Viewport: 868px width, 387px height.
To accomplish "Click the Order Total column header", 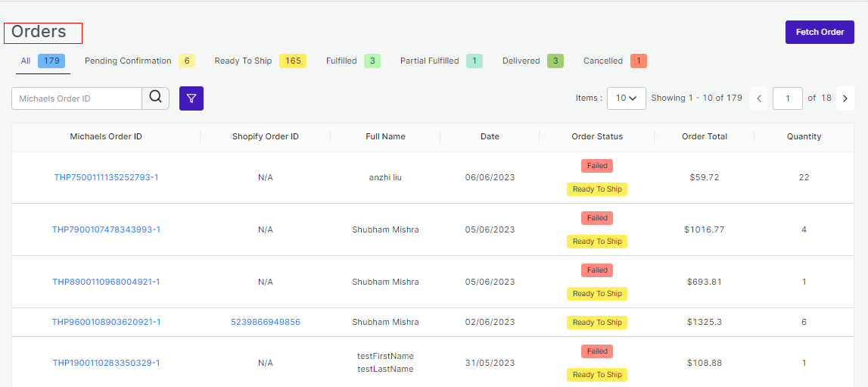I will tap(704, 137).
